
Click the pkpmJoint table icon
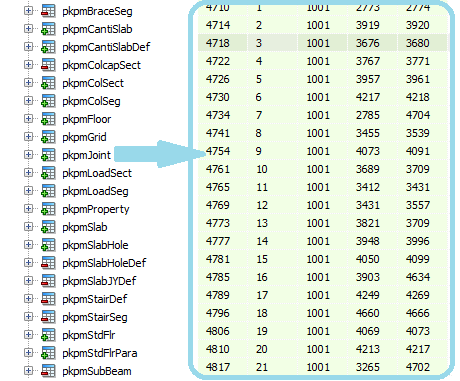point(48,155)
